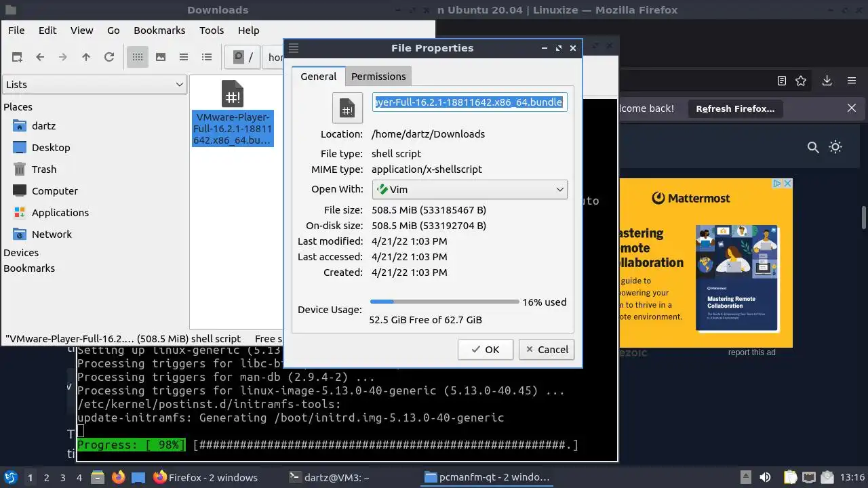Open File Properties window menu icon
The image size is (868, 488).
pos(294,48)
